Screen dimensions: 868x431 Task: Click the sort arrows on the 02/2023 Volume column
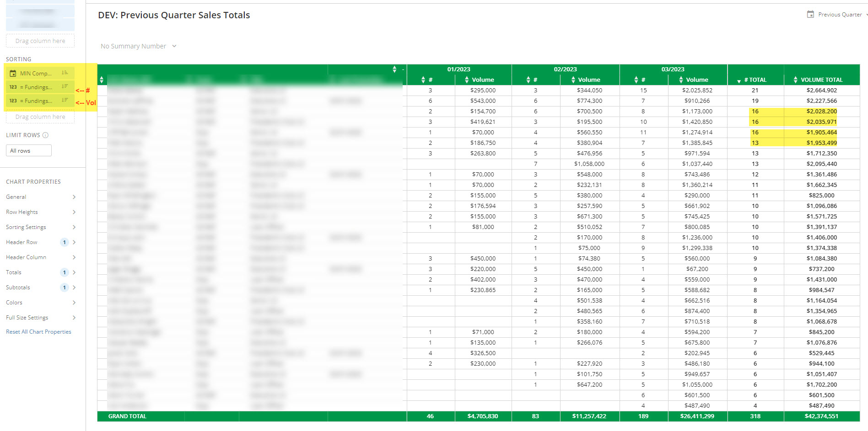click(573, 80)
